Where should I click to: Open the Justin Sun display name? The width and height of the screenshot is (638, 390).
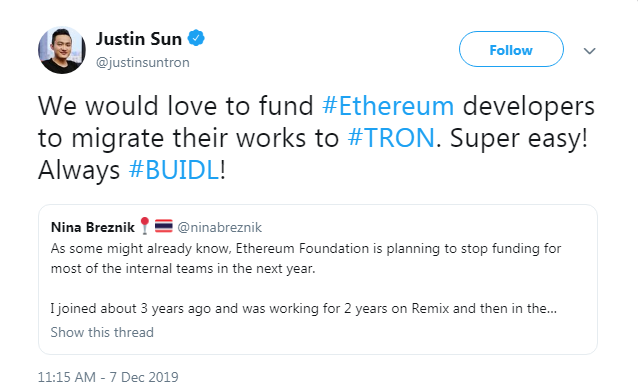139,39
